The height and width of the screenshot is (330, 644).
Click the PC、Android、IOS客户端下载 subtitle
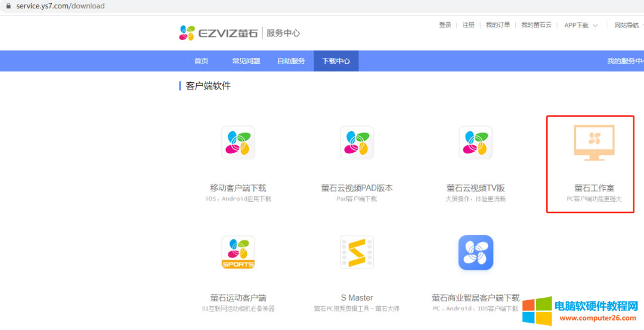476,309
